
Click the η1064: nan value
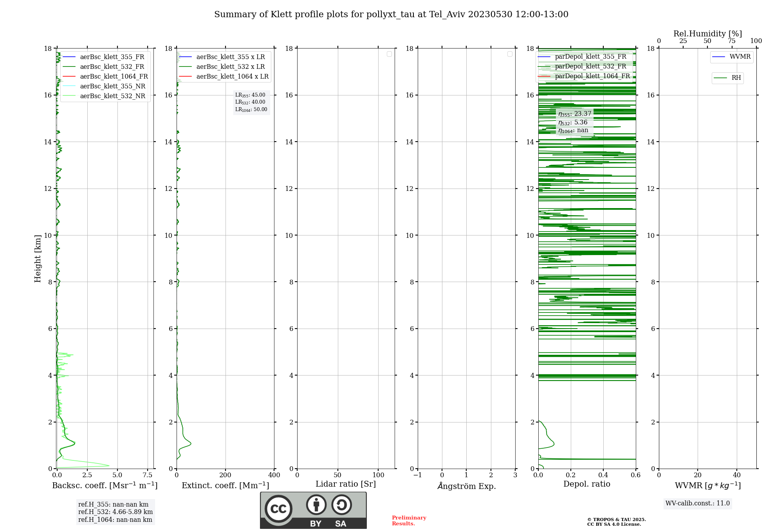pyautogui.click(x=573, y=131)
